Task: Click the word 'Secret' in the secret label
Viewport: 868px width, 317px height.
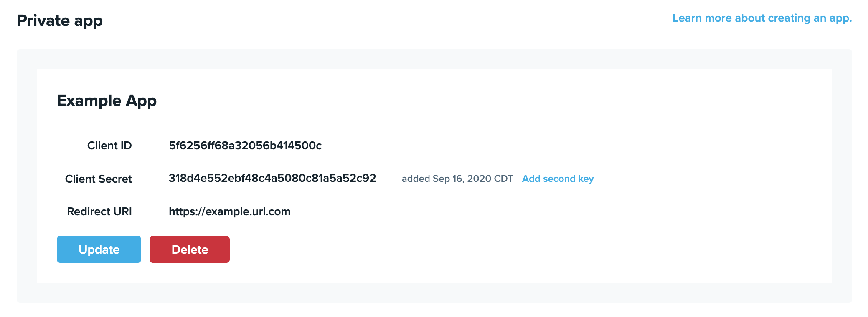Action: pos(115,179)
